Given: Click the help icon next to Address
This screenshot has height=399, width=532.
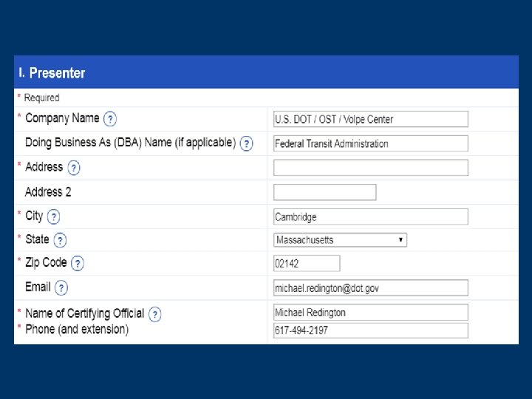Looking at the screenshot, I should point(74,168).
